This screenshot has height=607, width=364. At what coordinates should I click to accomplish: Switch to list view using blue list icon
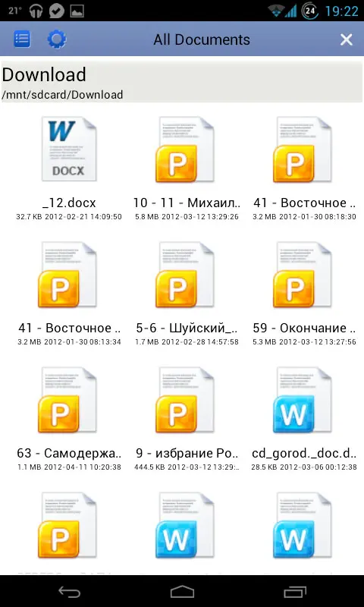pos(22,39)
